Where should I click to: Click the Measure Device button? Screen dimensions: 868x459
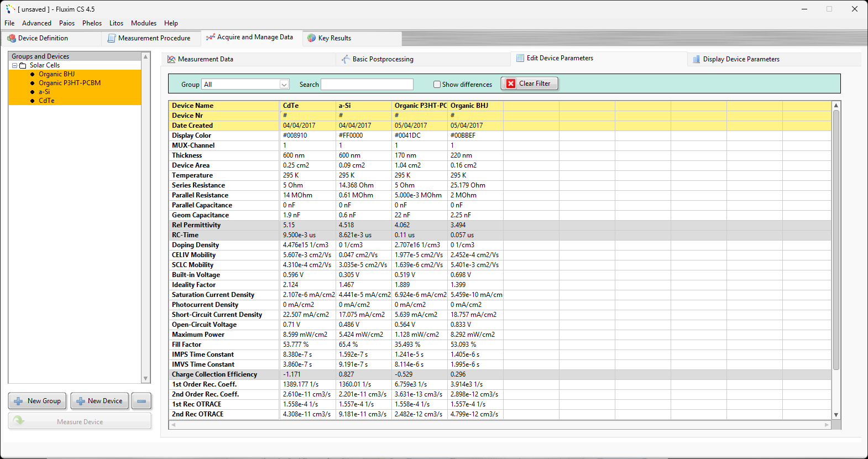80,421
